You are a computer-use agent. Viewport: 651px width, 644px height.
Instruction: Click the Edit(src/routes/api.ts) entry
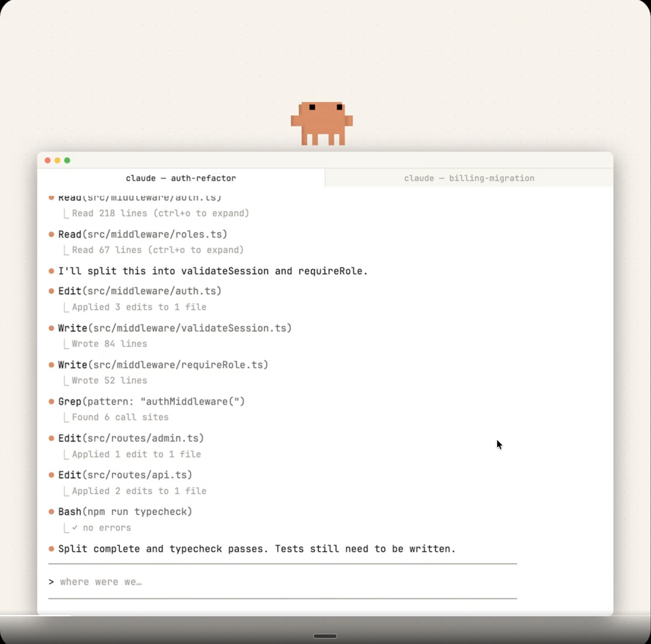coord(125,475)
